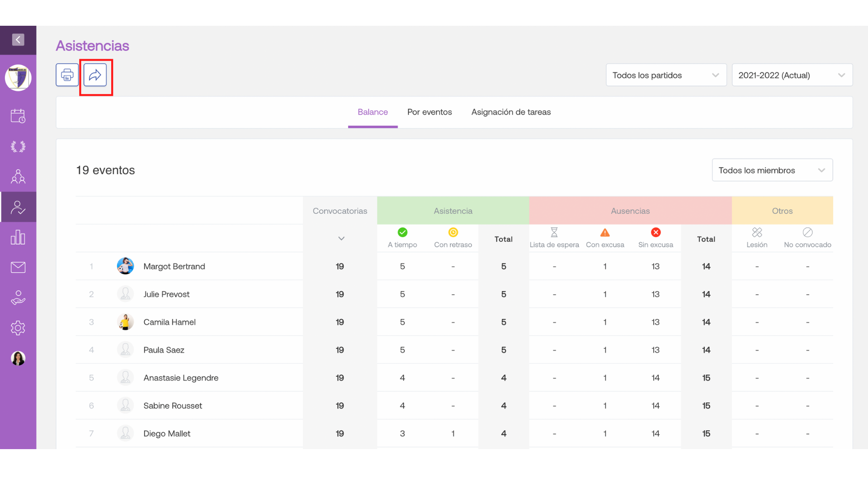
Task: Click the Asistencias page title
Action: 92,46
